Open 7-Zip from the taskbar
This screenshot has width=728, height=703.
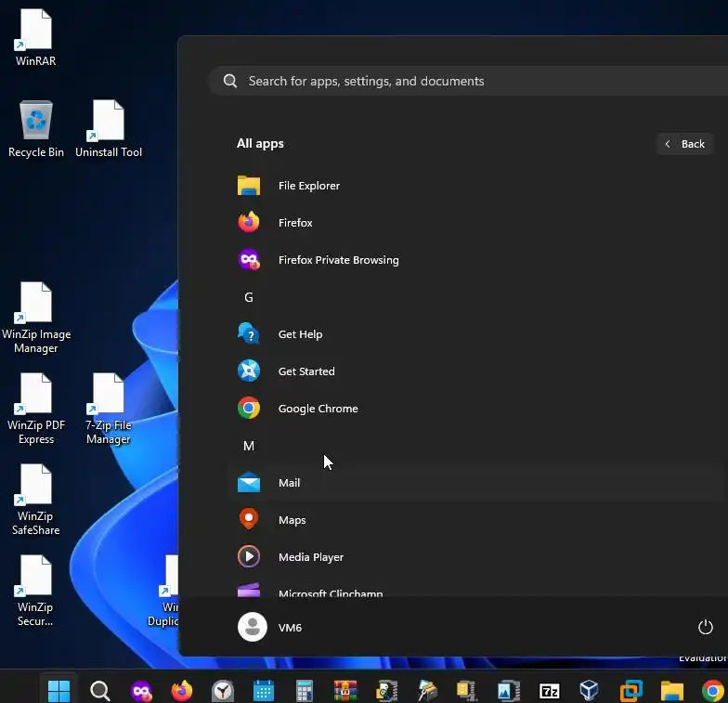[x=550, y=691]
